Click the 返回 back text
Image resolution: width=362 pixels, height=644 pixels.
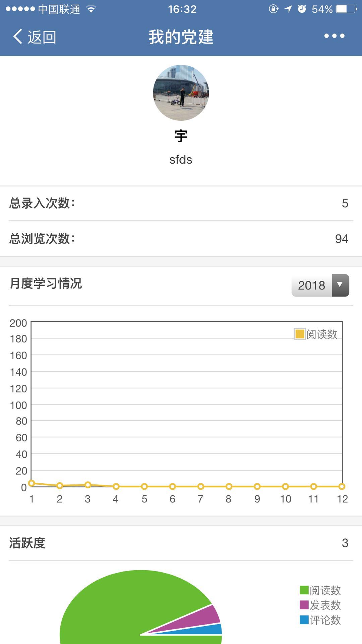(x=42, y=37)
